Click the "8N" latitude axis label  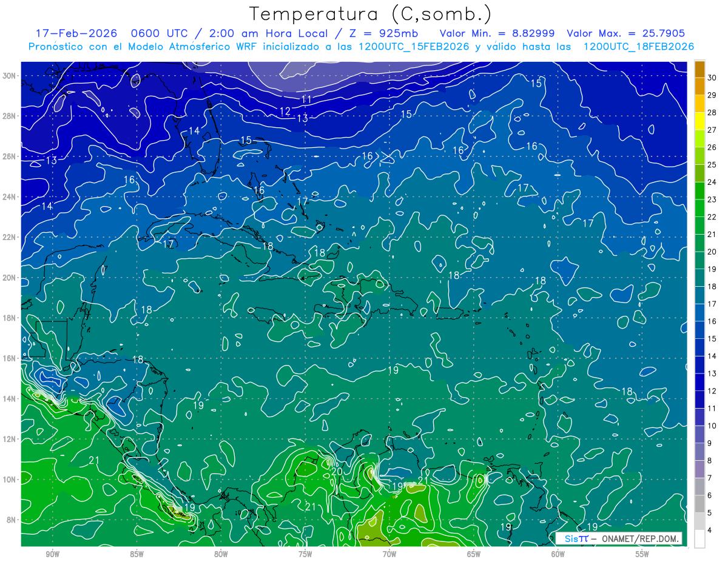click(x=12, y=520)
